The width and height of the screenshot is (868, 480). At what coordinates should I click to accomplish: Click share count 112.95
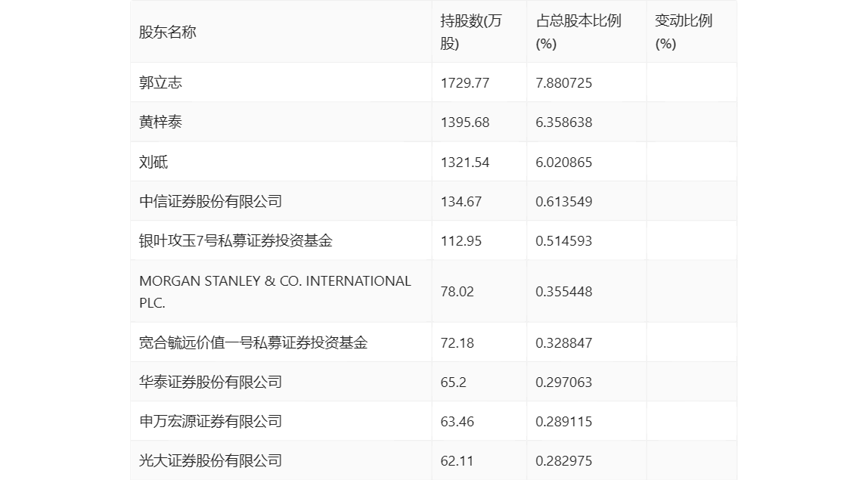click(x=461, y=241)
